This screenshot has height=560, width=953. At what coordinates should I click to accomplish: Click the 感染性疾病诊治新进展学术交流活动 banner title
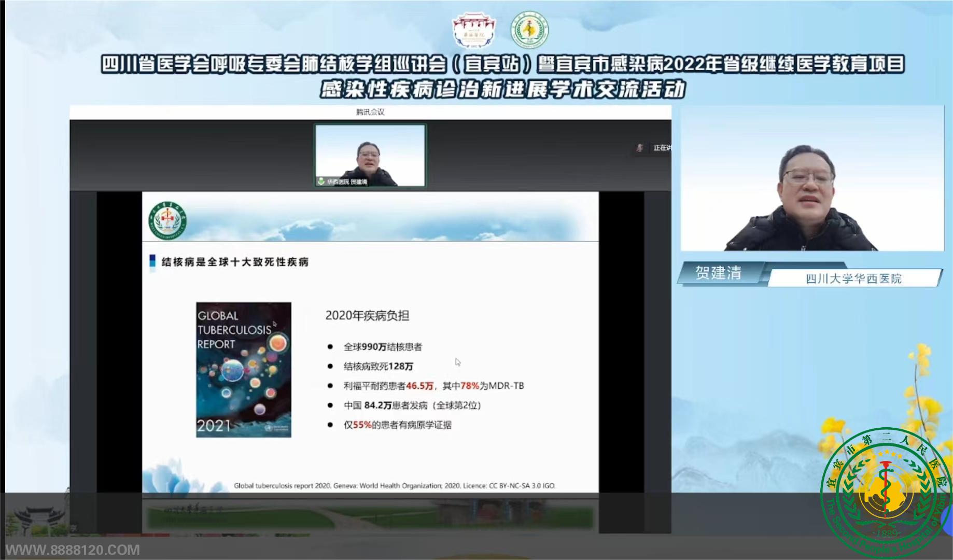502,90
